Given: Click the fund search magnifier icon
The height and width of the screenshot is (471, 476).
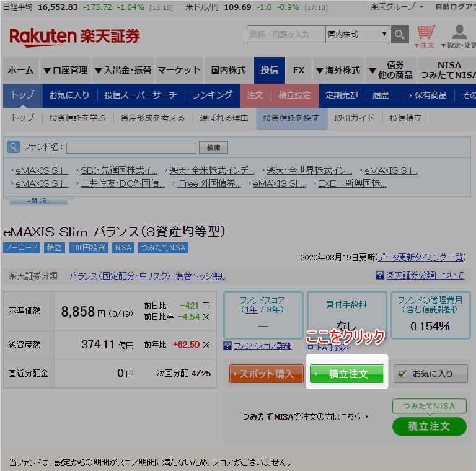Looking at the screenshot, I should tap(14, 147).
